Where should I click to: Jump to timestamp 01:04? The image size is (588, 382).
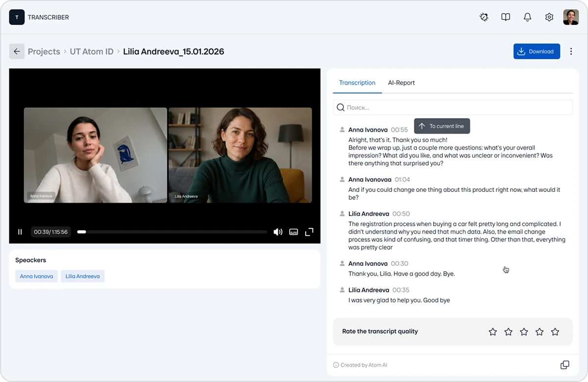point(402,180)
